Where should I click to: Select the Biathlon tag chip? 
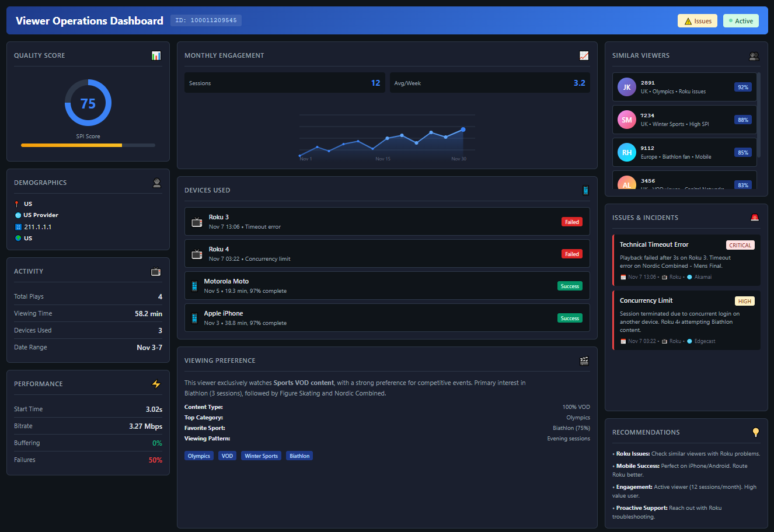(x=299, y=456)
